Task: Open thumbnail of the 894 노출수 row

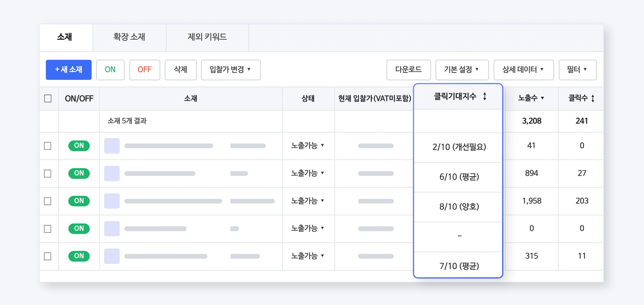Action: click(112, 173)
